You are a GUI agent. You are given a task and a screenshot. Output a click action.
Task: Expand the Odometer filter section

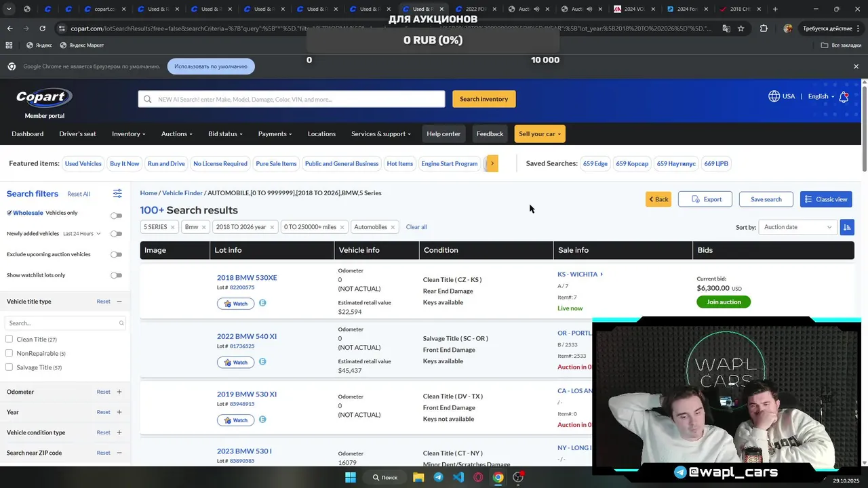(x=119, y=392)
